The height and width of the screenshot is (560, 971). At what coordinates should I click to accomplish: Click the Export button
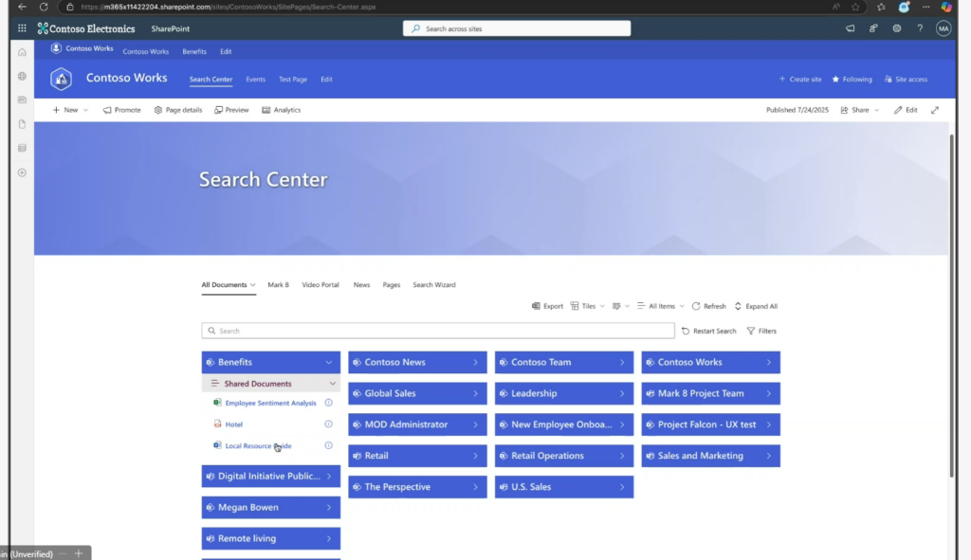tap(547, 306)
